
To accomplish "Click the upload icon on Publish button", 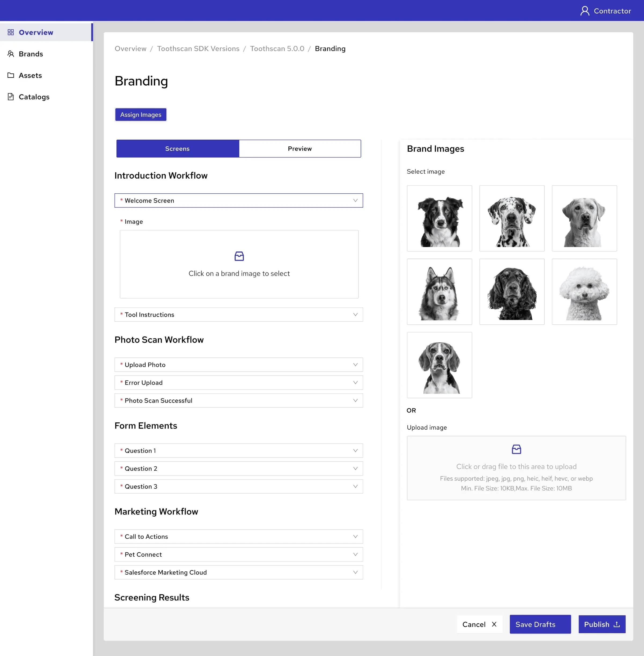I will click(x=617, y=624).
